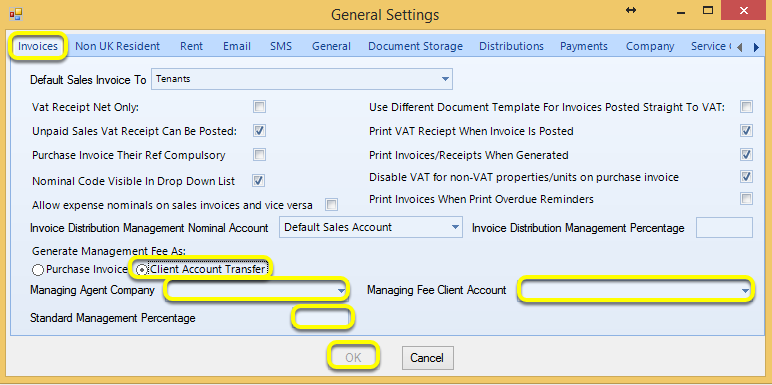Click the Standard Management Percentage field
This screenshot has height=385, width=772.
point(322,318)
